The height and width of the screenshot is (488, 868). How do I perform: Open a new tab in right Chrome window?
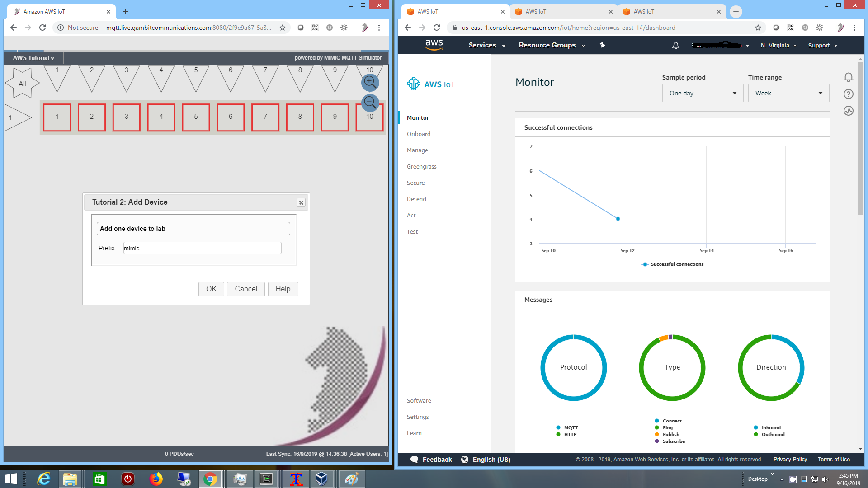(x=736, y=12)
